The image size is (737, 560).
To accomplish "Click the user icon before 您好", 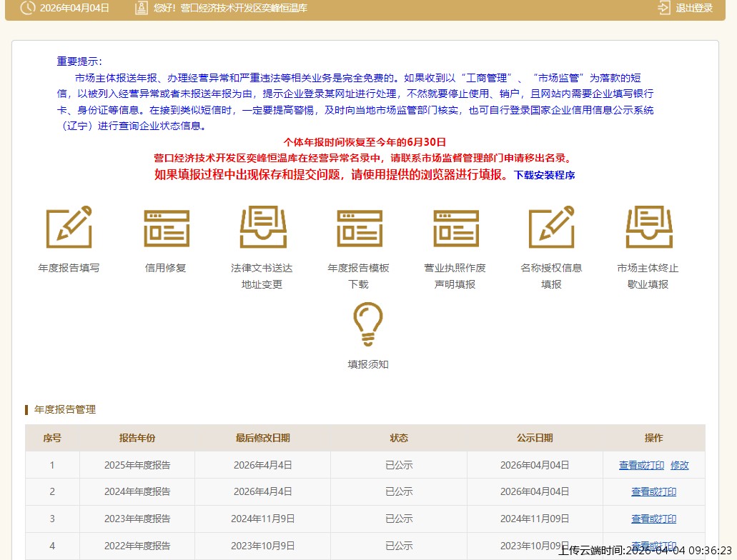I will pyautogui.click(x=142, y=9).
